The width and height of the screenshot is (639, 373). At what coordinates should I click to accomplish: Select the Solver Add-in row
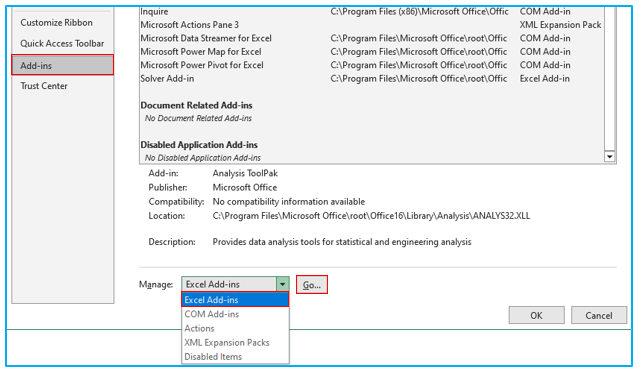click(372, 79)
